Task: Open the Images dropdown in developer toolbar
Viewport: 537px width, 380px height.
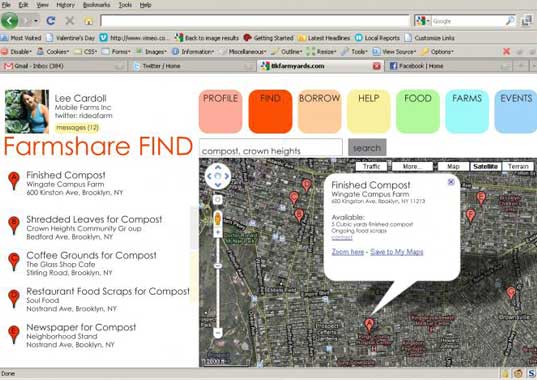Action: point(151,52)
